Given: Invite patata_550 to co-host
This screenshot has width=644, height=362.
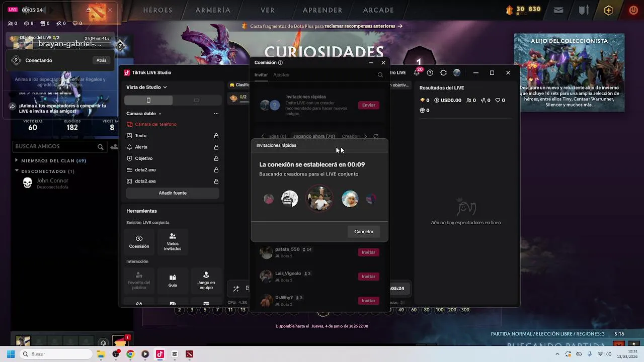Looking at the screenshot, I should [368, 252].
